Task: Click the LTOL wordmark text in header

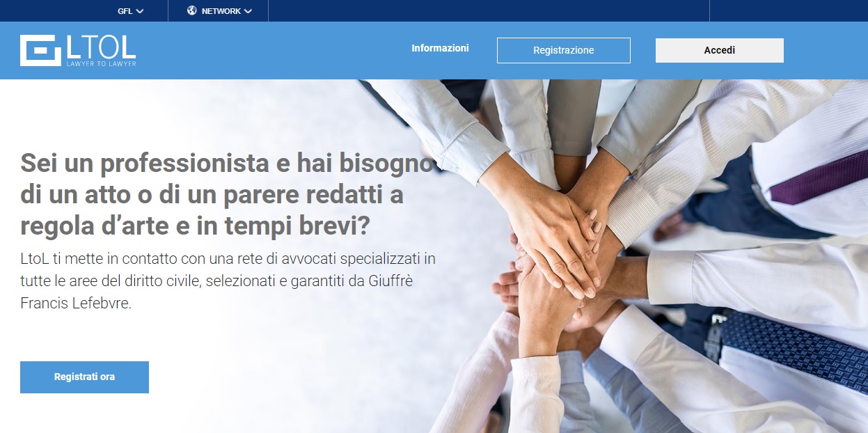Action: coord(102,46)
